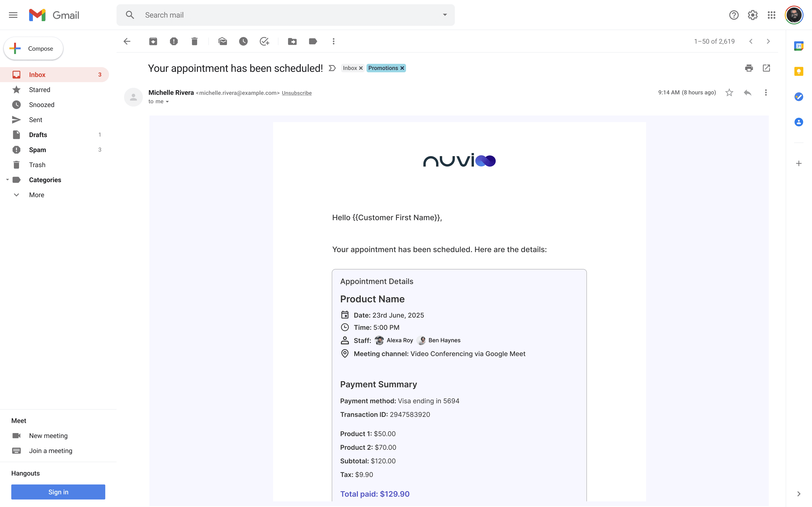Open the Move to folder icon
Viewport: 812px width, 507px height.
(292, 41)
